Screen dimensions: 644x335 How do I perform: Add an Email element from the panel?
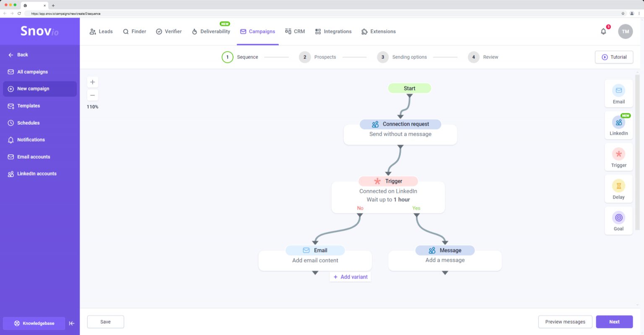click(x=618, y=94)
